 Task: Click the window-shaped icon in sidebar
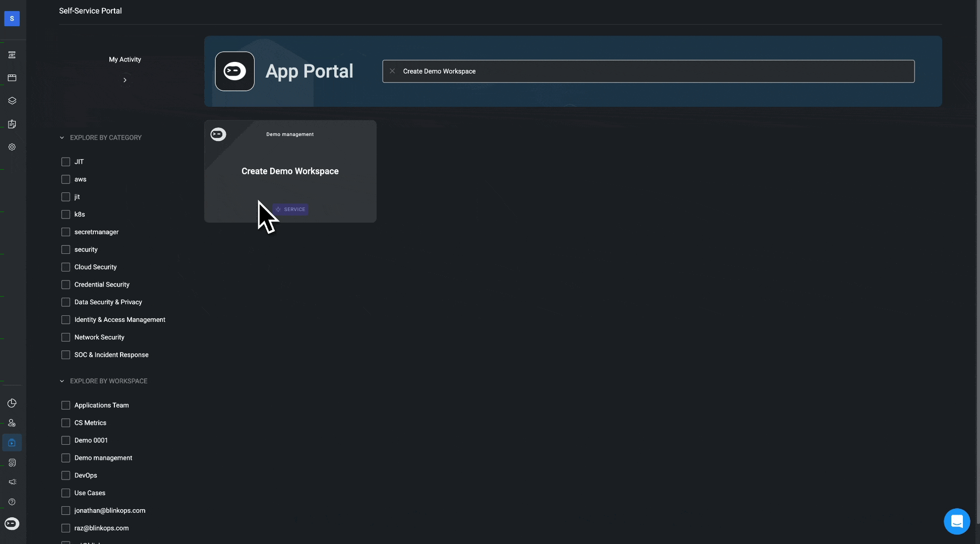click(x=12, y=78)
